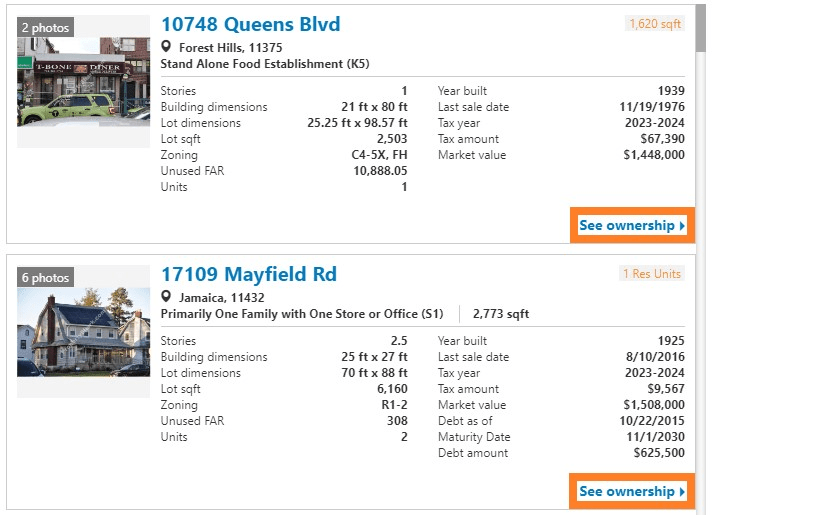Click the 2,773 sqft text on Mayfield Rd
This screenshot has height=515, width=821.
pos(501,314)
